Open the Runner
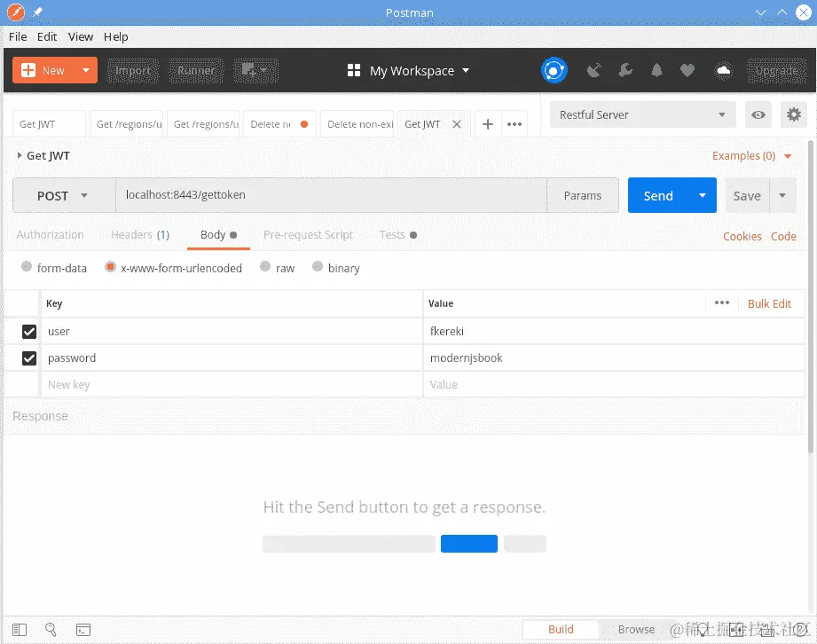This screenshot has width=817, height=644. coord(196,70)
